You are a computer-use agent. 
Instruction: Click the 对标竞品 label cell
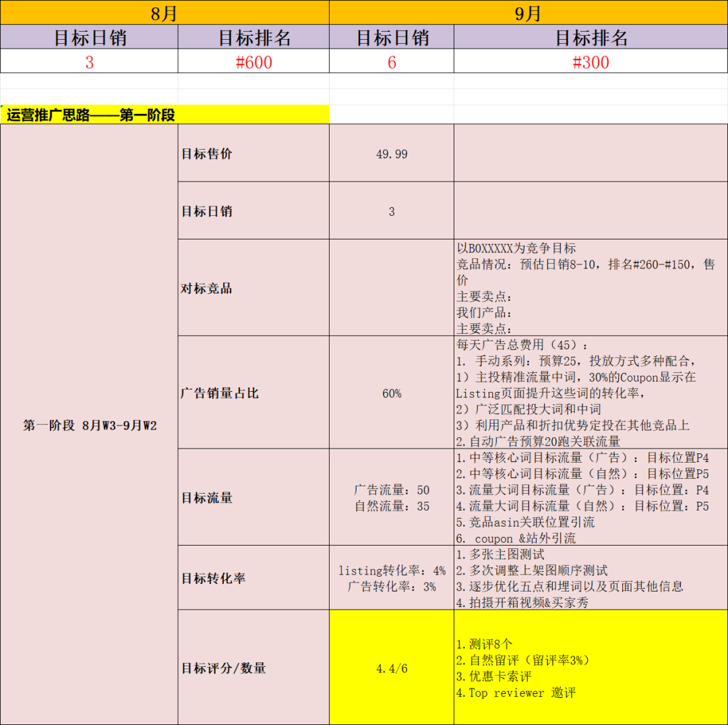click(253, 287)
